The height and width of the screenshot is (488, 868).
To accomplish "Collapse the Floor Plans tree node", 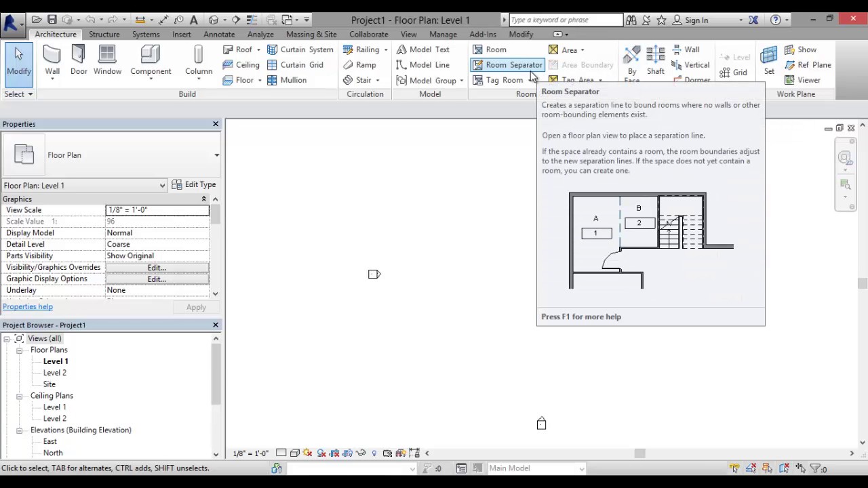I will pyautogui.click(x=20, y=350).
